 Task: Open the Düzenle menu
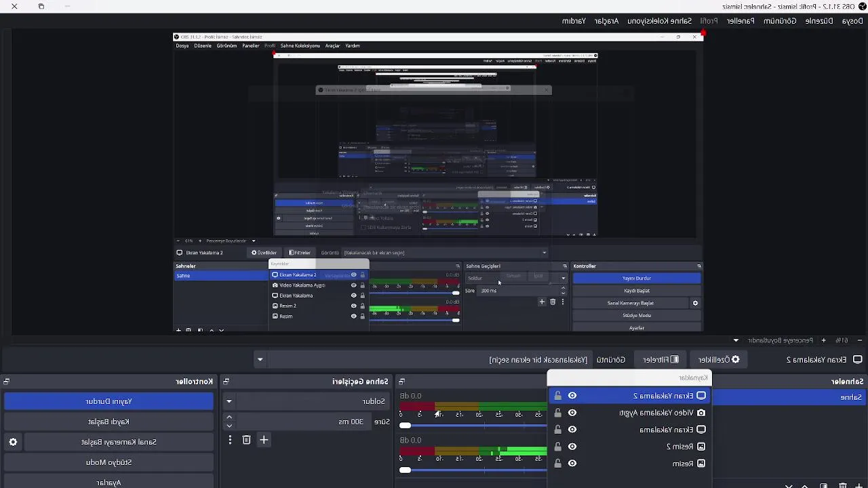819,21
